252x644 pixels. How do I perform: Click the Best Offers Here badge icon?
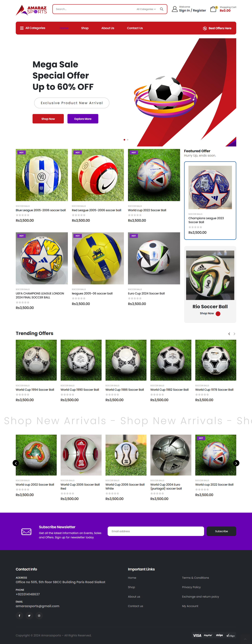205,28
